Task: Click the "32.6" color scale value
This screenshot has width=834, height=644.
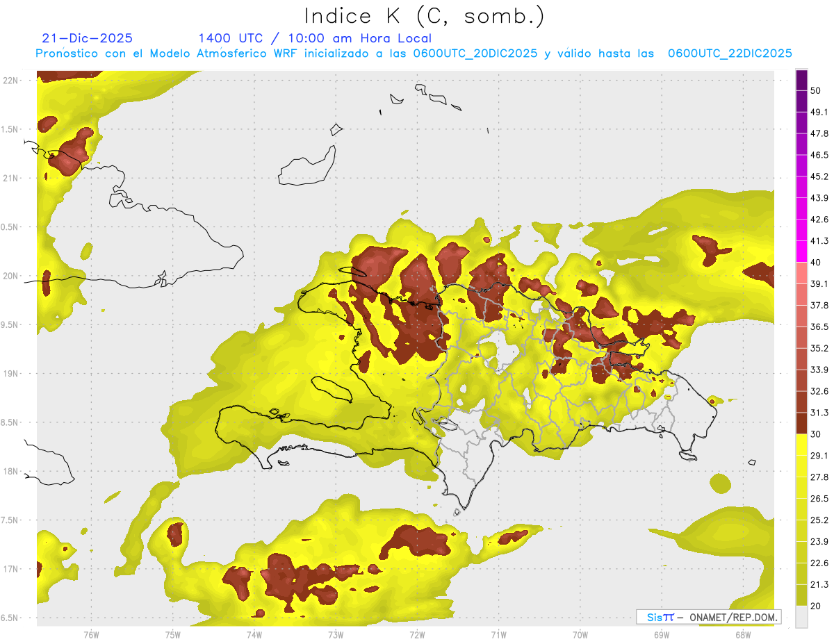Action: (819, 391)
